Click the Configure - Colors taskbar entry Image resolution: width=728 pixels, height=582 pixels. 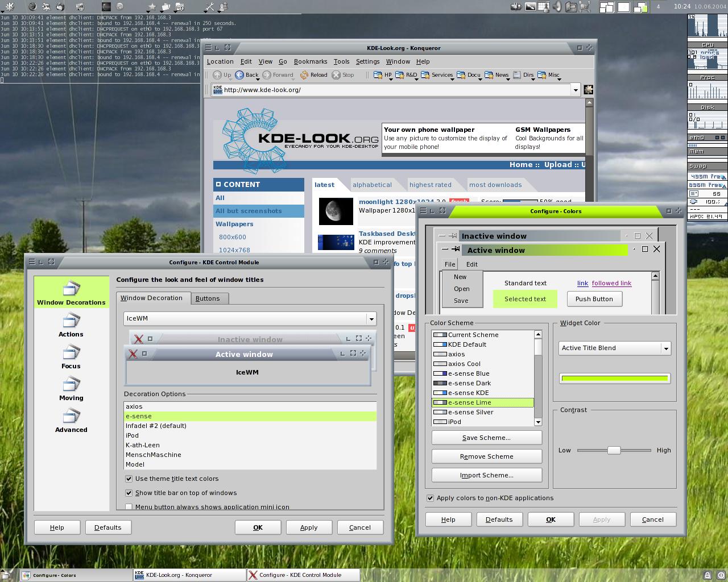(x=76, y=575)
